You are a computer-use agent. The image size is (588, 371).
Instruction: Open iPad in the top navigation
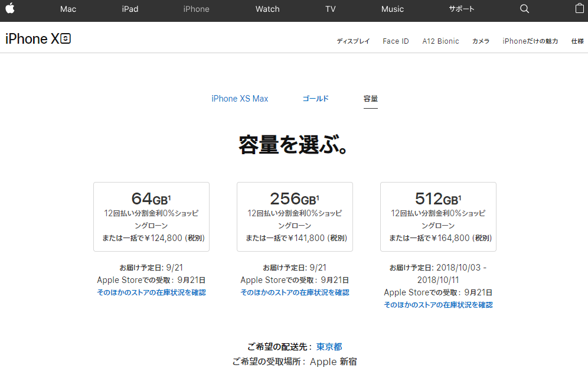coord(130,9)
